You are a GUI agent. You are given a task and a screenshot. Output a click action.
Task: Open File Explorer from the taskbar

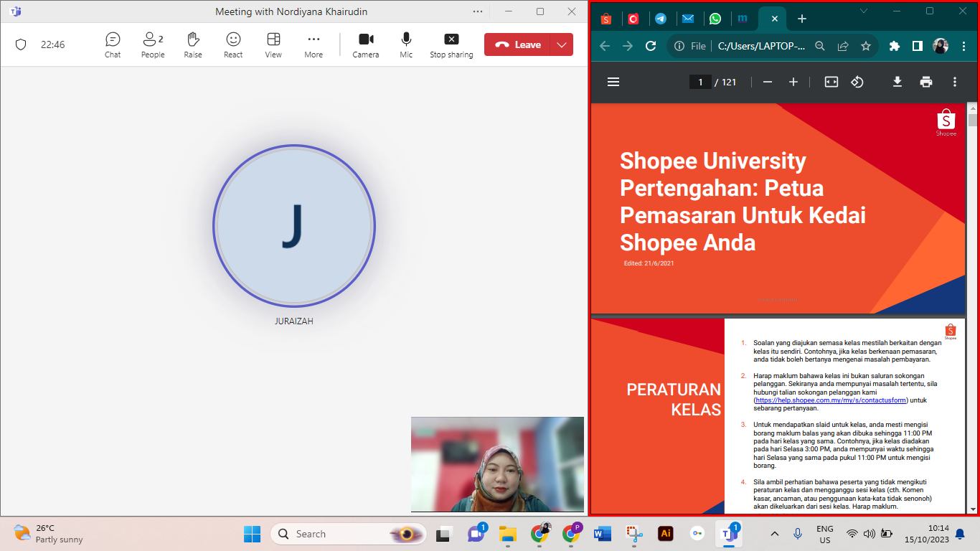point(508,534)
